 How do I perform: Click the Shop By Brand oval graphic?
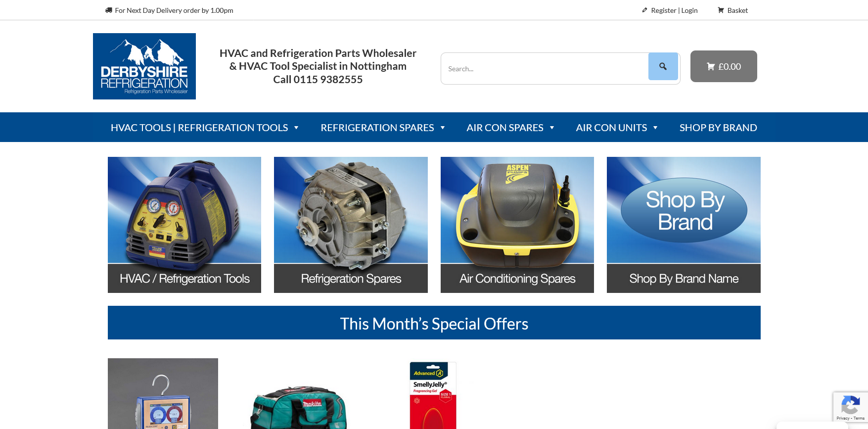684,210
